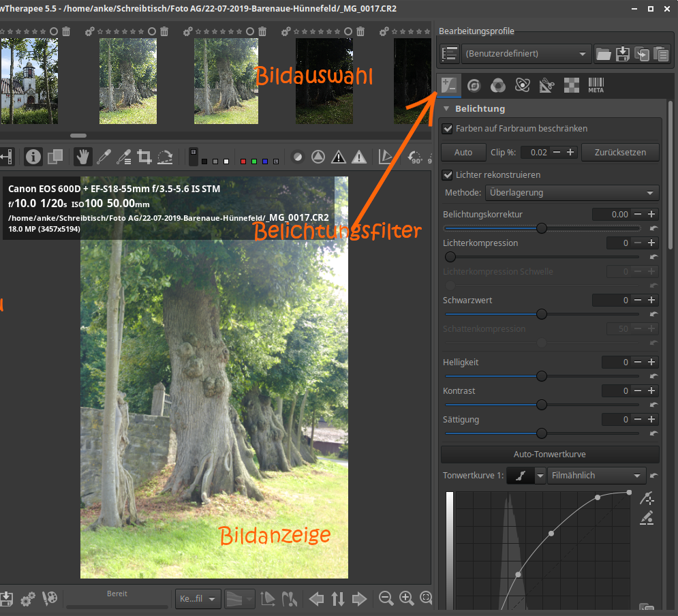Viewport: 678px width, 616px height.
Task: Select the church building thumbnail
Action: click(x=28, y=81)
